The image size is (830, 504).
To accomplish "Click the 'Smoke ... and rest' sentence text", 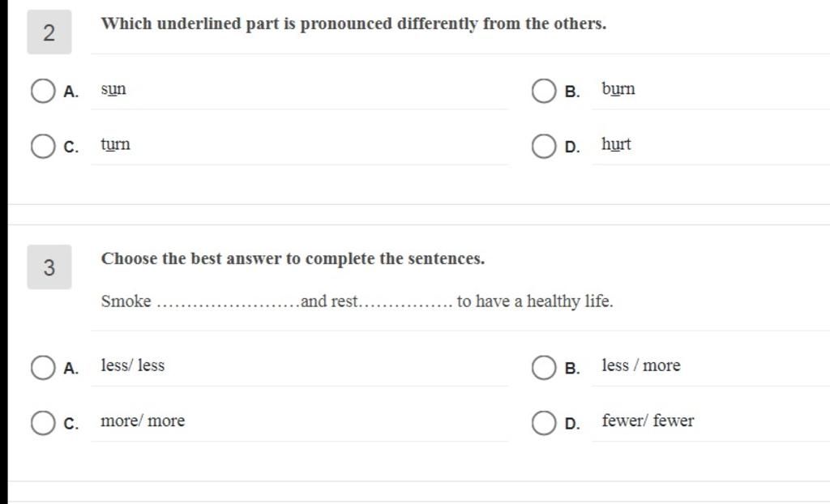I will (x=357, y=301).
